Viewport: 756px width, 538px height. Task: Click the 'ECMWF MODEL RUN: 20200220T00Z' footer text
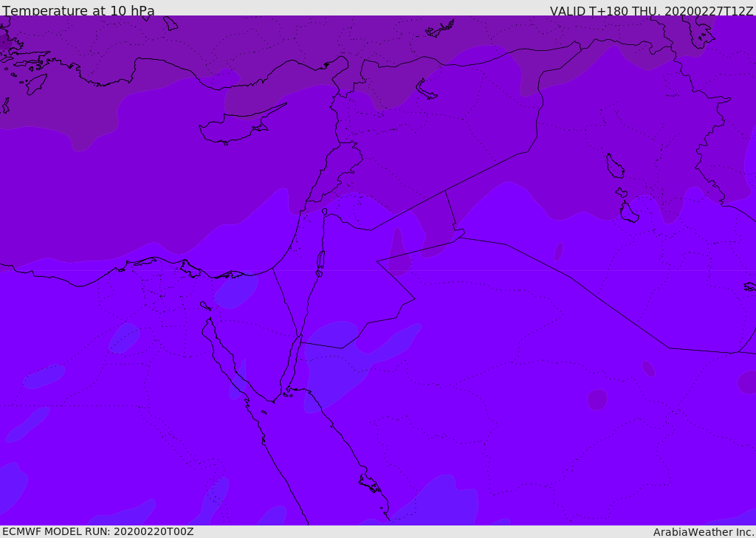(x=98, y=532)
